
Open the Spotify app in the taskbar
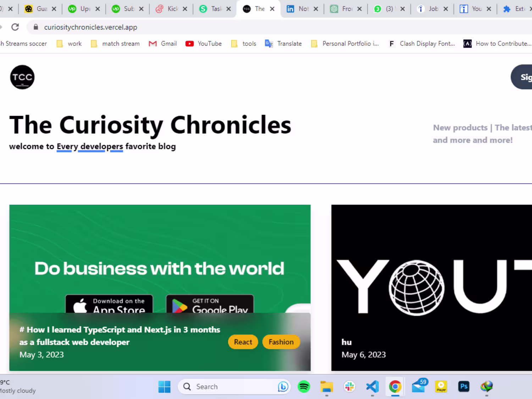point(304,386)
